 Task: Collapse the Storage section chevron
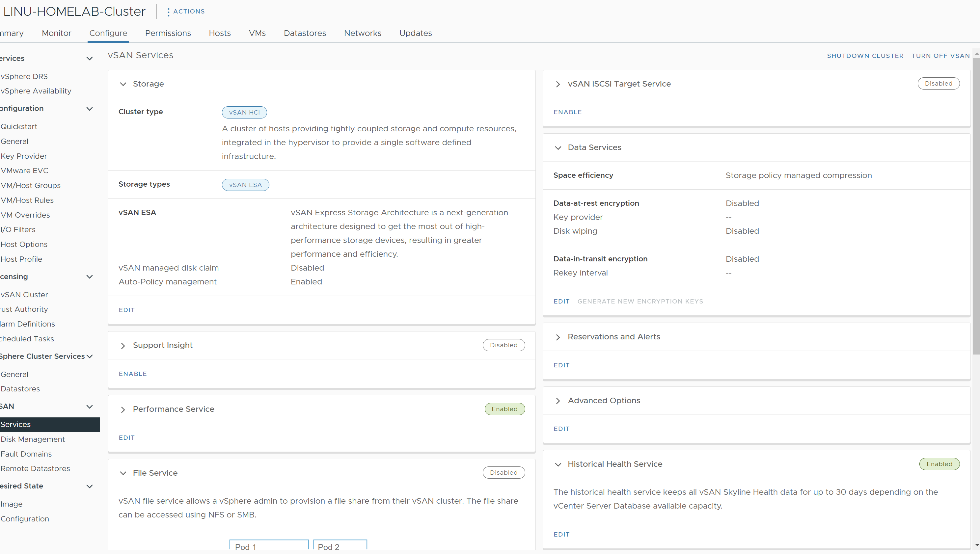tap(123, 84)
